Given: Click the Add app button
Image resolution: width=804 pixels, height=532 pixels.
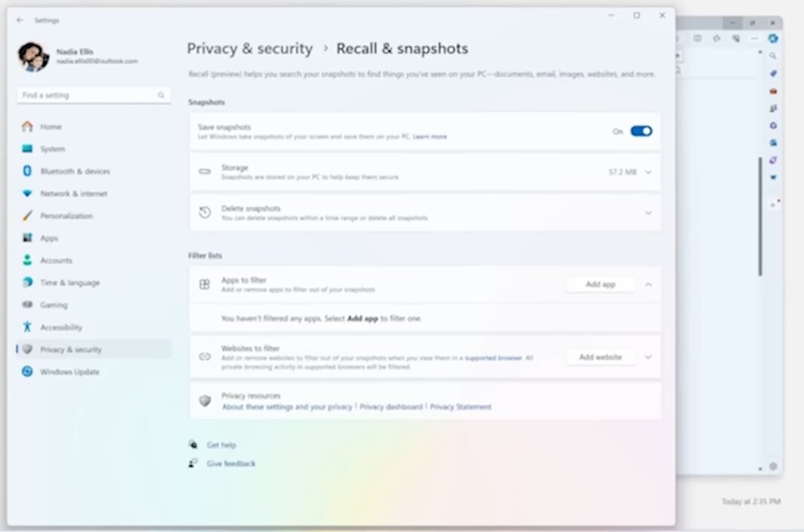Looking at the screenshot, I should coord(600,284).
